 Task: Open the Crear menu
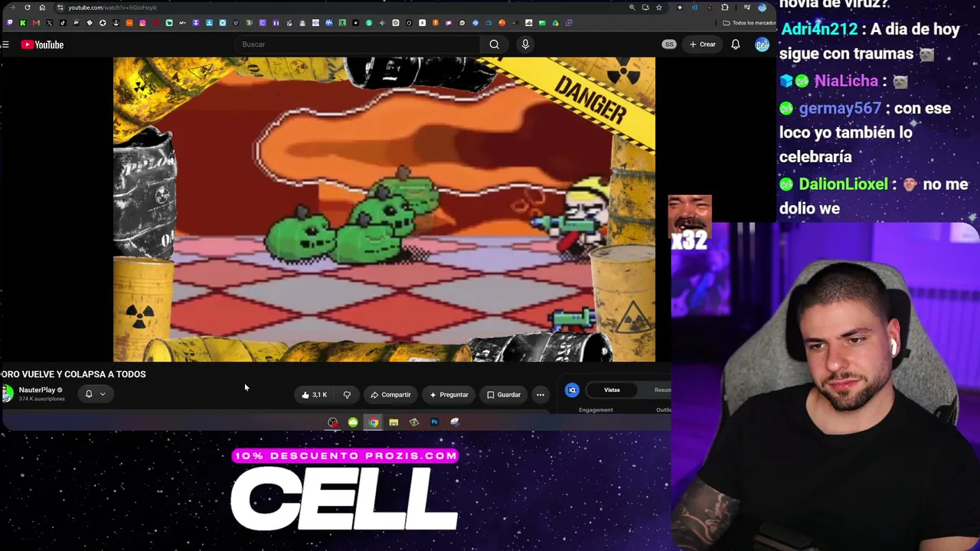702,44
